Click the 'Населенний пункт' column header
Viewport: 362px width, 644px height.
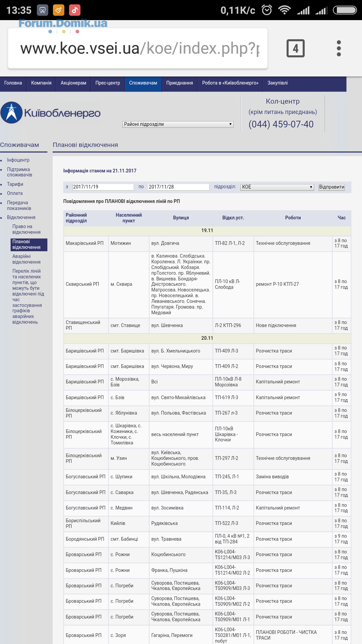coord(129,218)
